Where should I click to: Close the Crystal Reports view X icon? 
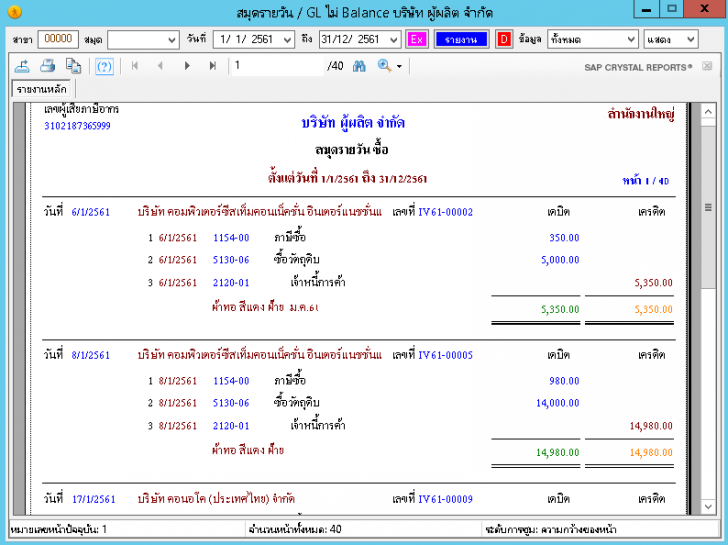click(707, 66)
